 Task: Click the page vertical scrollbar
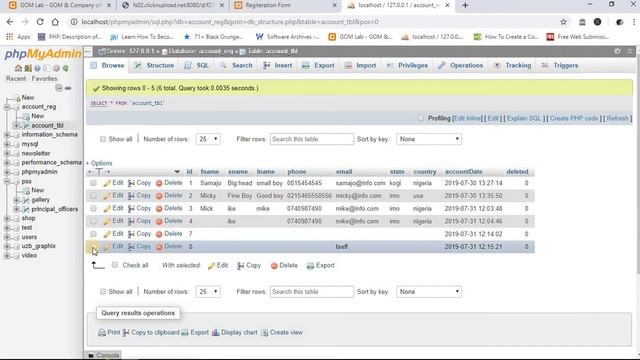[x=637, y=163]
